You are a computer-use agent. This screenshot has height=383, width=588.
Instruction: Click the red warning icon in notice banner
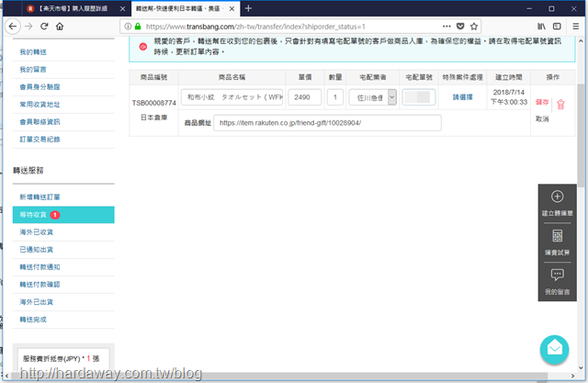point(143,47)
